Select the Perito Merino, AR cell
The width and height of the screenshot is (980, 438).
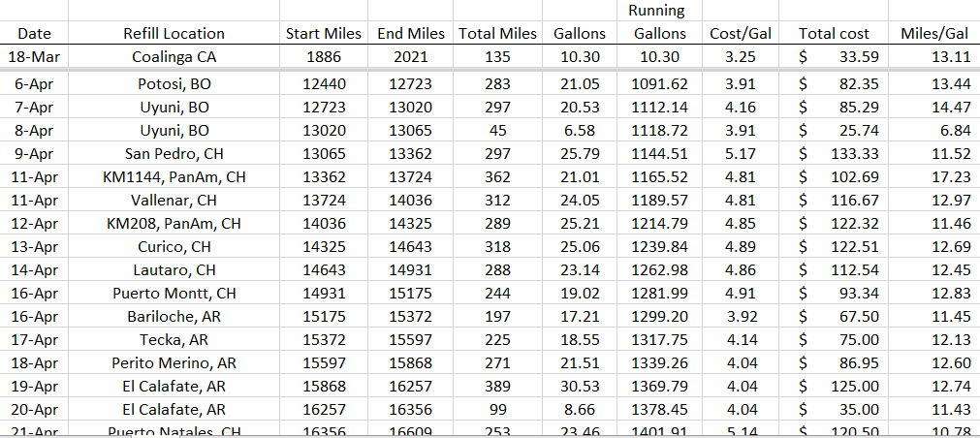tap(174, 363)
